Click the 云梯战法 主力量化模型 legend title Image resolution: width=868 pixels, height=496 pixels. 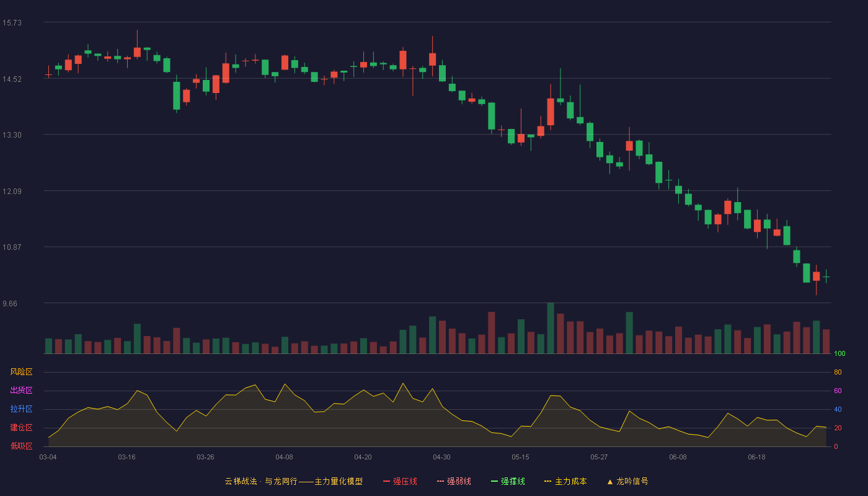click(x=293, y=481)
